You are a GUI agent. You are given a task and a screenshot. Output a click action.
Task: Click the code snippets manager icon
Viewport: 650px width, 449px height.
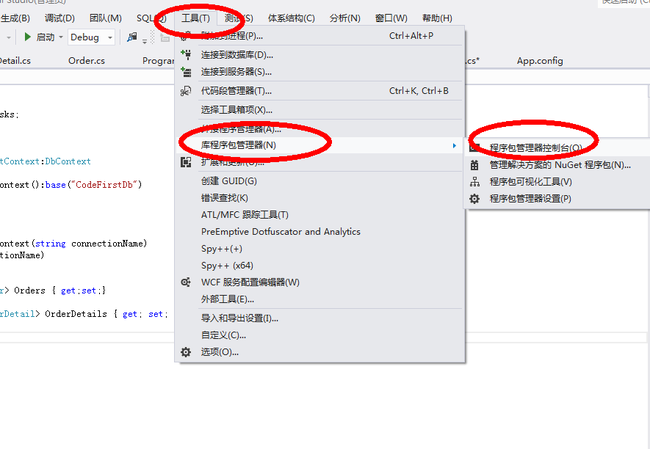[x=186, y=91]
